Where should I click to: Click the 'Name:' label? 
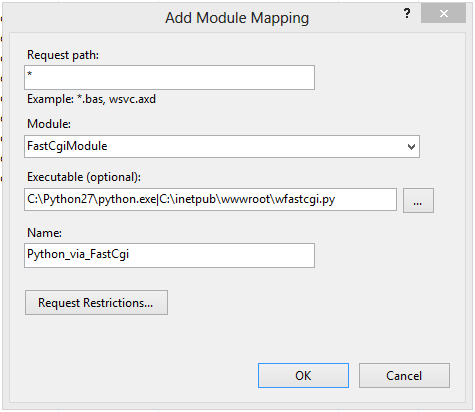tap(44, 232)
